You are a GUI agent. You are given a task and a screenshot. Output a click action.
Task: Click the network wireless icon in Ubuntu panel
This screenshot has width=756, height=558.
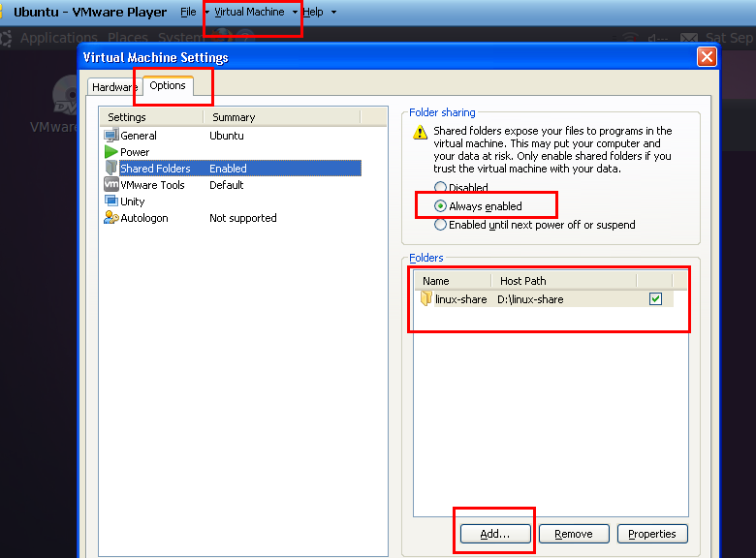coord(629,38)
